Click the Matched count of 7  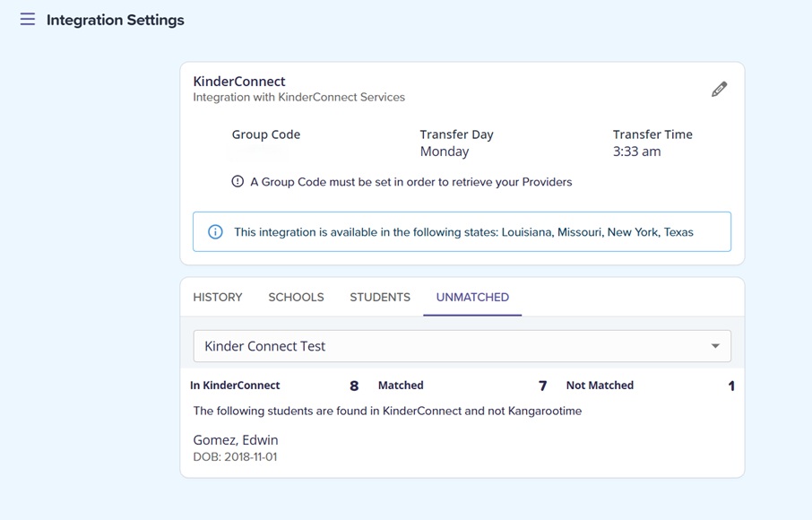542,386
